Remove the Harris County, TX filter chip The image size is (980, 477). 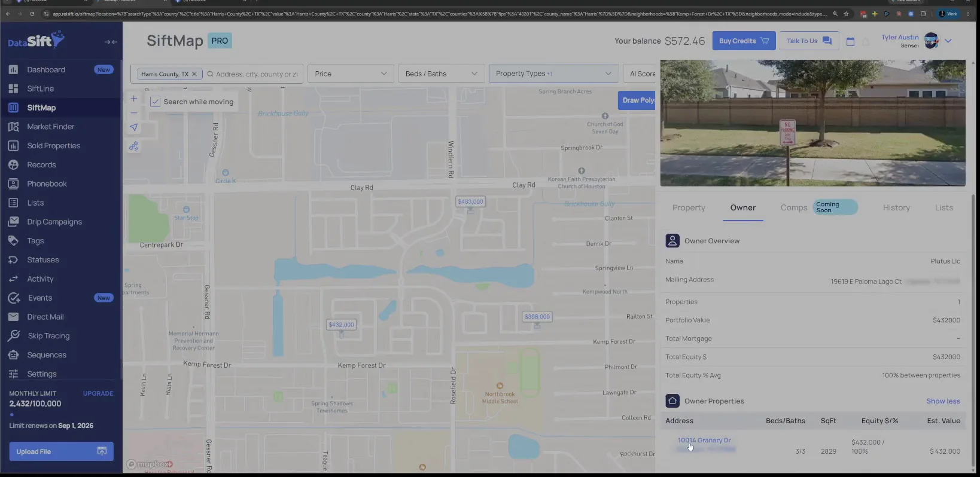click(194, 74)
